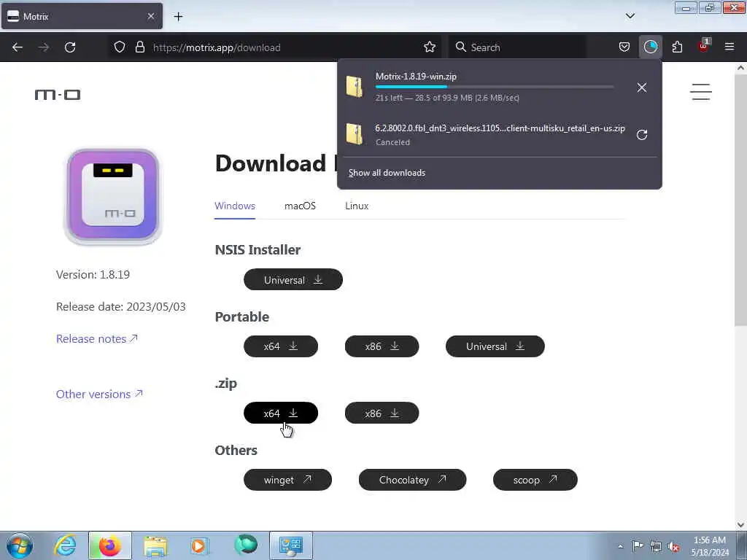
Task: Switch to Firefox in the taskbar
Action: point(110,545)
